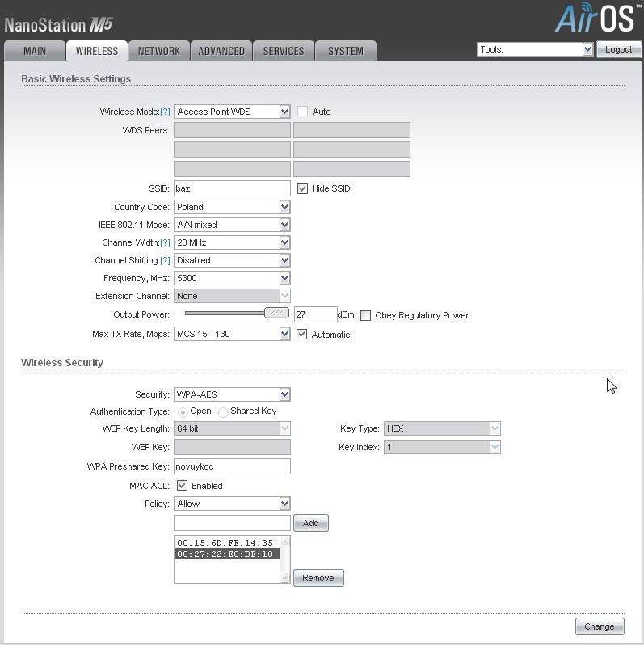
Task: Click the Remove button
Action: (x=318, y=578)
